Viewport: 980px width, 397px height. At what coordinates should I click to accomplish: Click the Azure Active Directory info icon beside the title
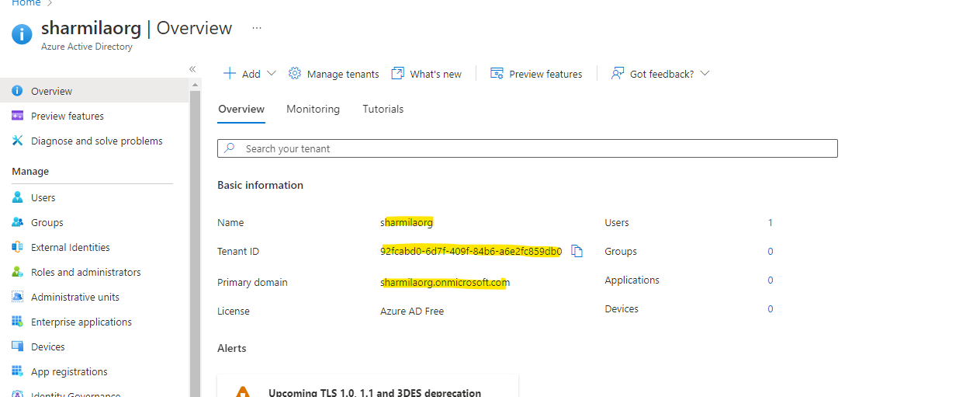tap(22, 34)
